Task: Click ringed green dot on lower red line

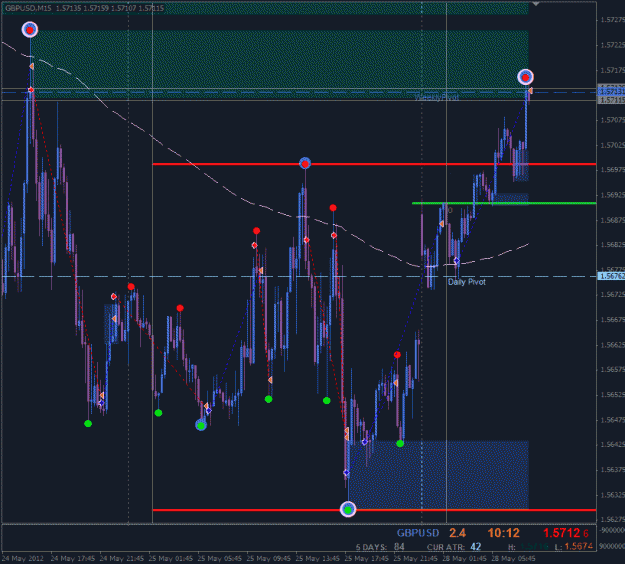Action: coord(348,509)
